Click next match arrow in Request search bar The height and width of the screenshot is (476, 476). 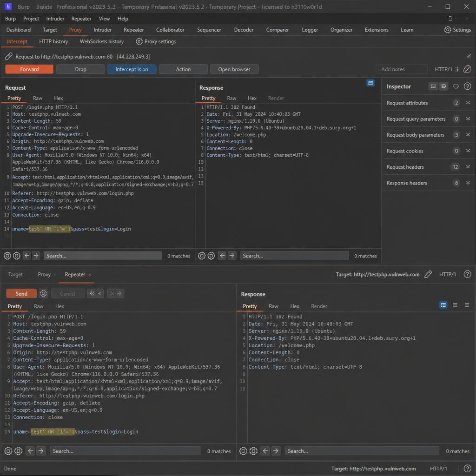click(36, 256)
